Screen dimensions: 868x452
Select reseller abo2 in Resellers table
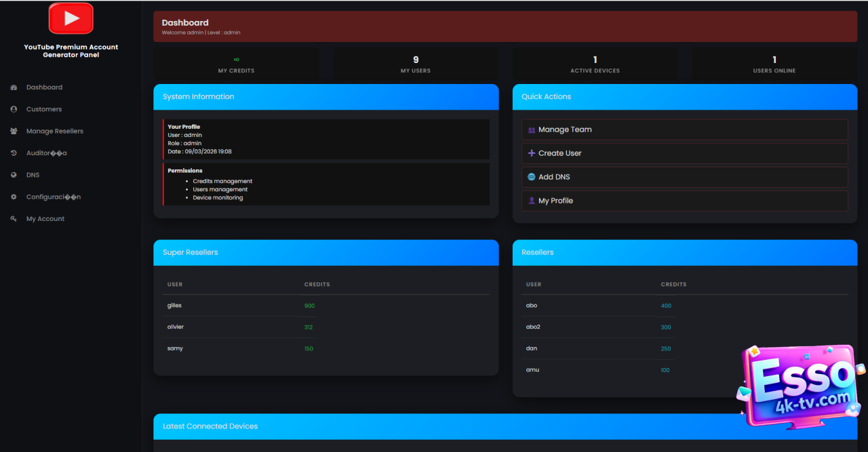pyautogui.click(x=533, y=327)
